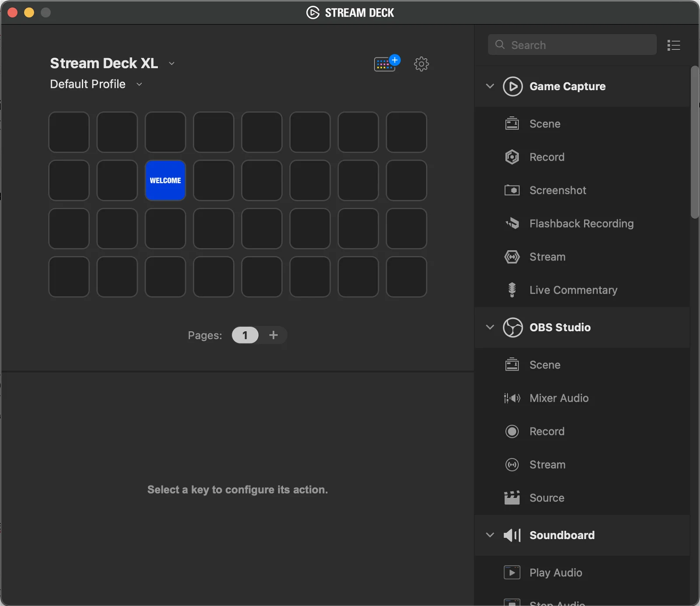The width and height of the screenshot is (700, 606).
Task: Select the Screenshot action icon
Action: point(512,190)
